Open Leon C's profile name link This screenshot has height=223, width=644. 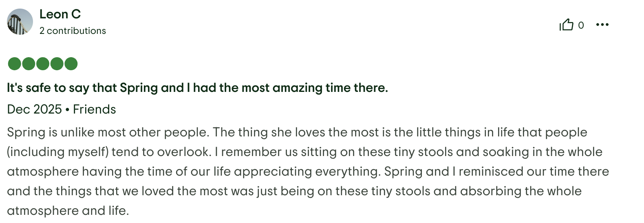pos(60,14)
